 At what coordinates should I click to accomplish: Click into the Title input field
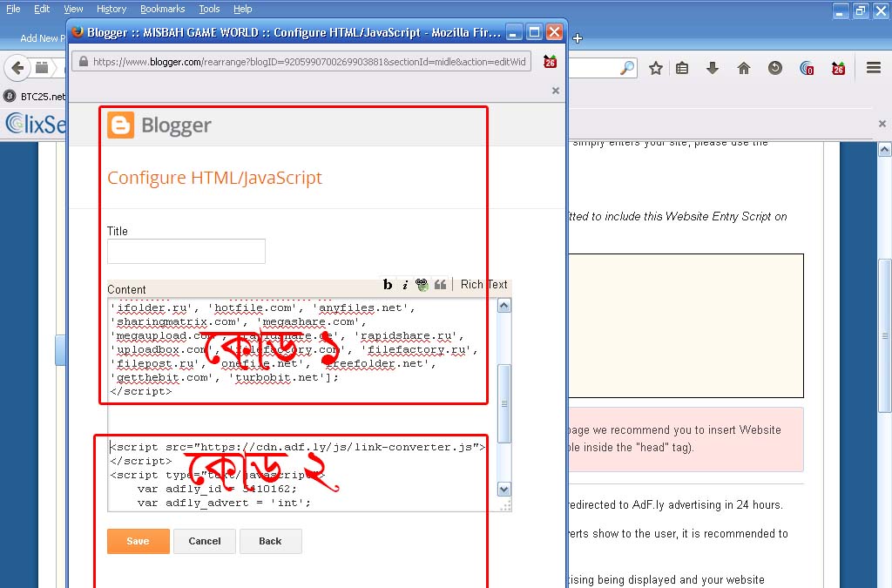click(x=186, y=252)
